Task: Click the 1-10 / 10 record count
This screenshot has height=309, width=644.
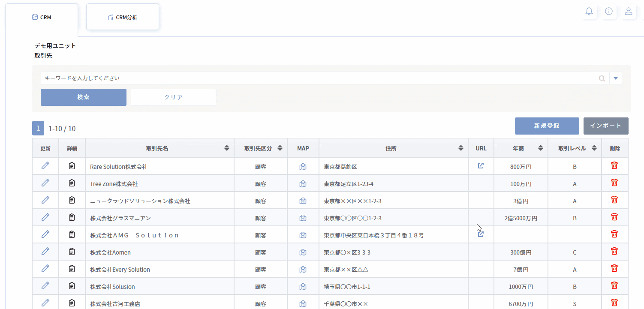Action: (x=62, y=129)
